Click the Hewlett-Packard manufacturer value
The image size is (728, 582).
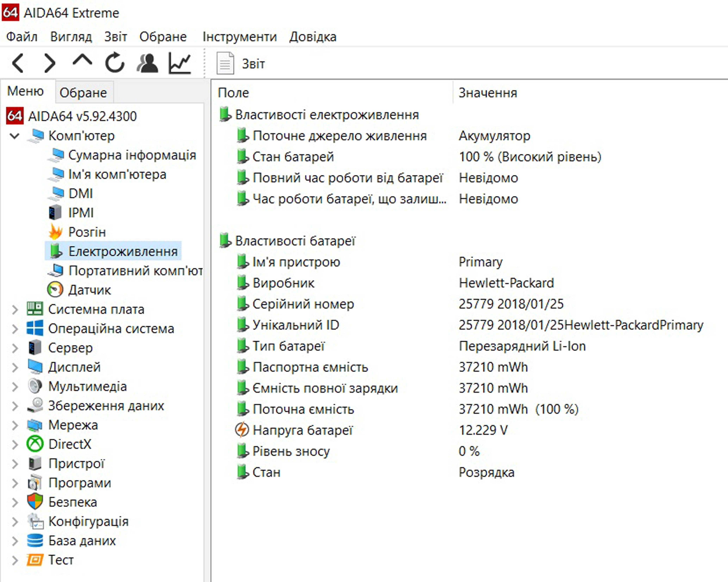(x=506, y=283)
